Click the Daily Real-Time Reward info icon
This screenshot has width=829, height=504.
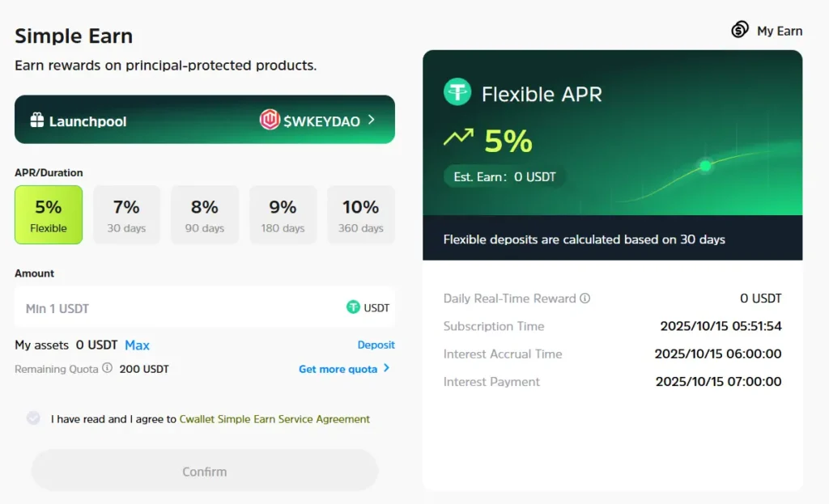pyautogui.click(x=585, y=299)
